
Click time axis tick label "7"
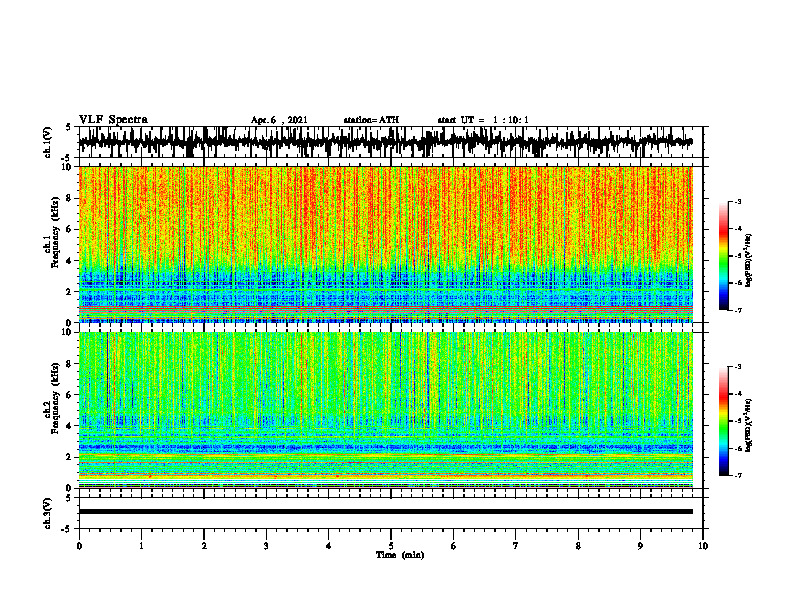click(516, 546)
